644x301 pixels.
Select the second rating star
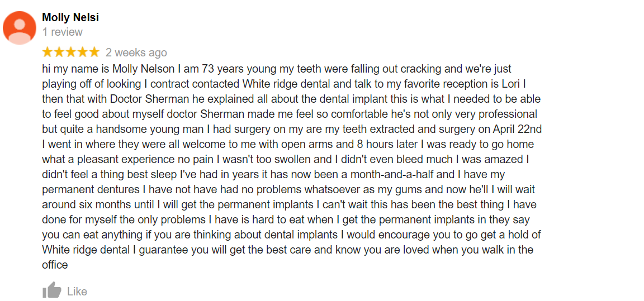click(x=59, y=52)
